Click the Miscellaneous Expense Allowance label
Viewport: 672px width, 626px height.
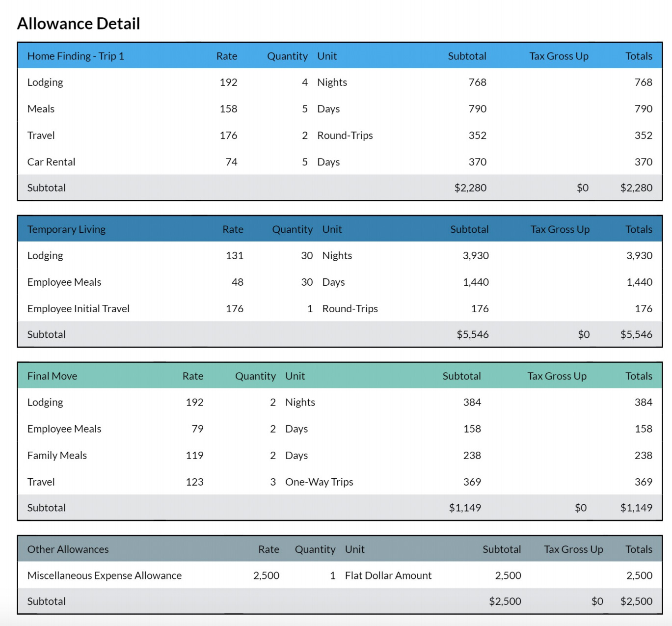104,575
